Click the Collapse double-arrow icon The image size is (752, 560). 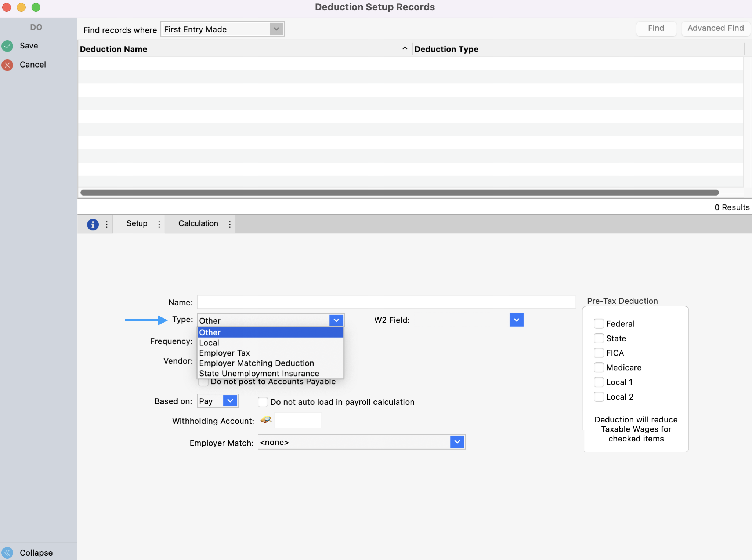tap(7, 552)
